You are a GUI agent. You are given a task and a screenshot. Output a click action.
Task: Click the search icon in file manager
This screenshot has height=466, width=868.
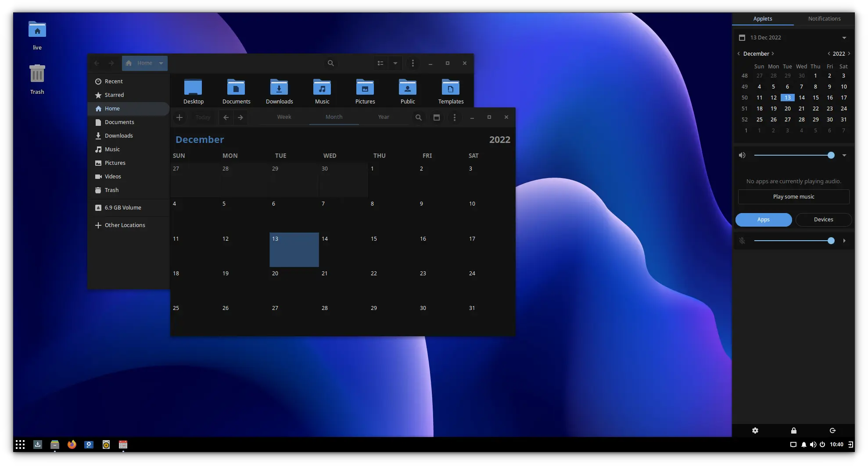click(x=331, y=63)
